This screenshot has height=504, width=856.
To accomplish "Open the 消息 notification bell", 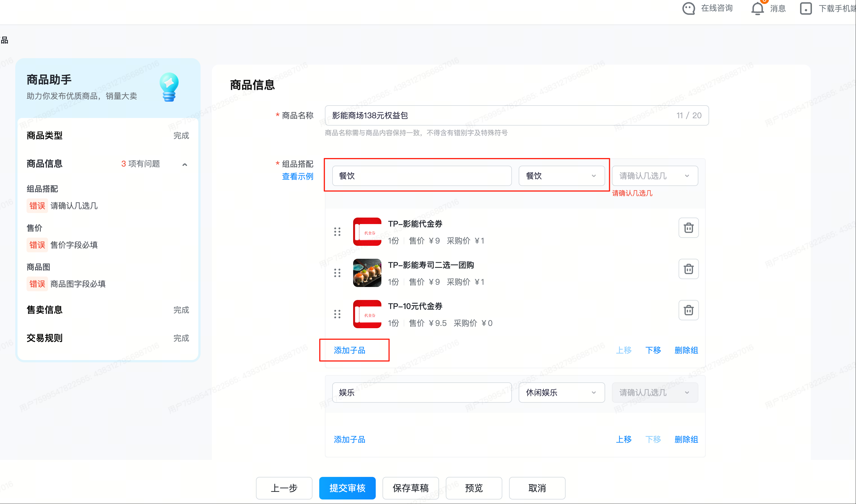I will pos(757,8).
